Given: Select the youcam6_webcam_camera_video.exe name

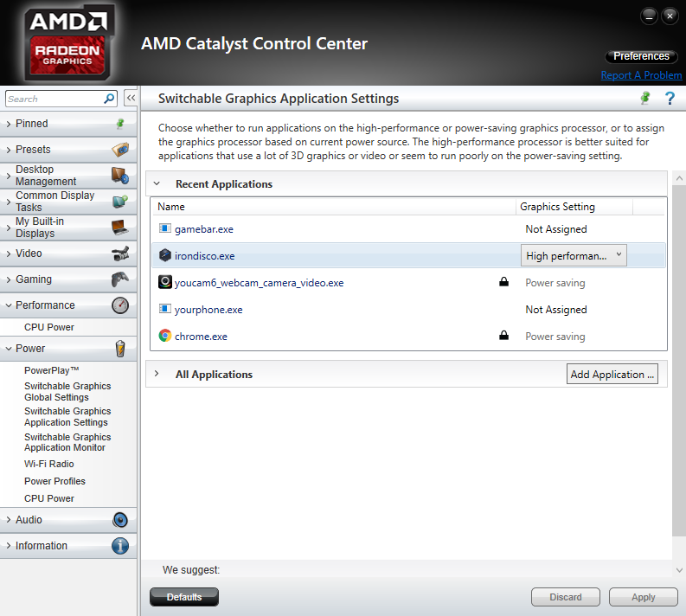Looking at the screenshot, I should 259,283.
